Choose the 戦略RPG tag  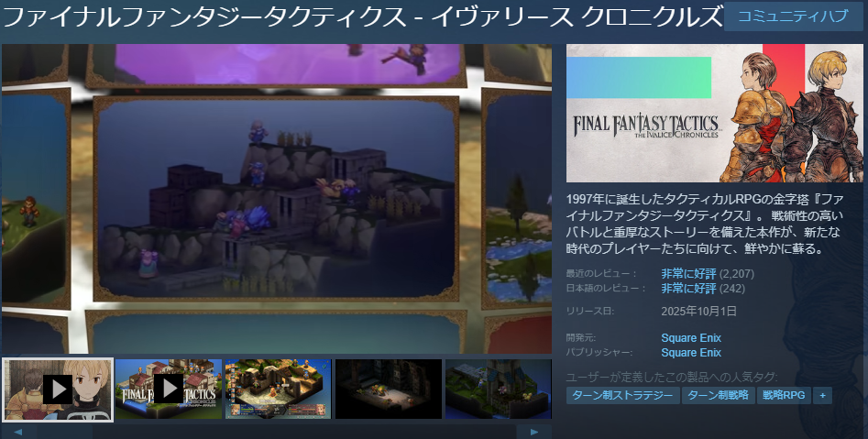pyautogui.click(x=784, y=396)
